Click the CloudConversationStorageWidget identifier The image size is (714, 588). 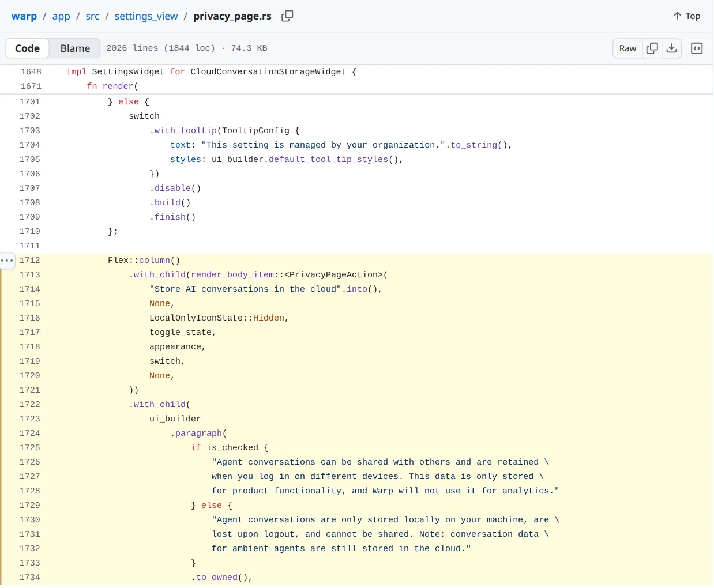[268, 72]
